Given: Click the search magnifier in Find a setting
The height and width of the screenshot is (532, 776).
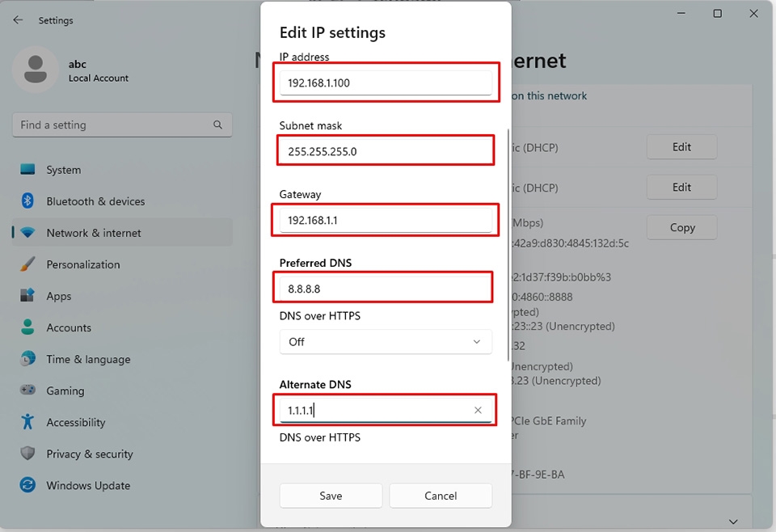Looking at the screenshot, I should pyautogui.click(x=217, y=125).
